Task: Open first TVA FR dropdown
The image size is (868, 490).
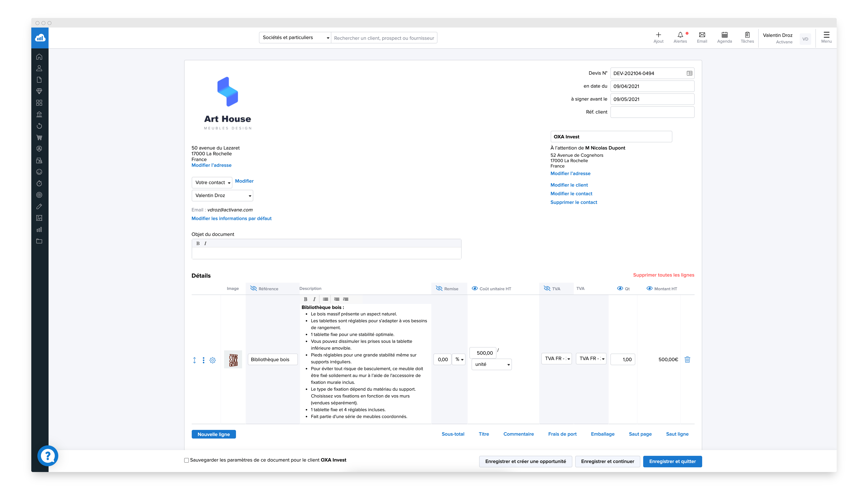Action: tap(556, 358)
